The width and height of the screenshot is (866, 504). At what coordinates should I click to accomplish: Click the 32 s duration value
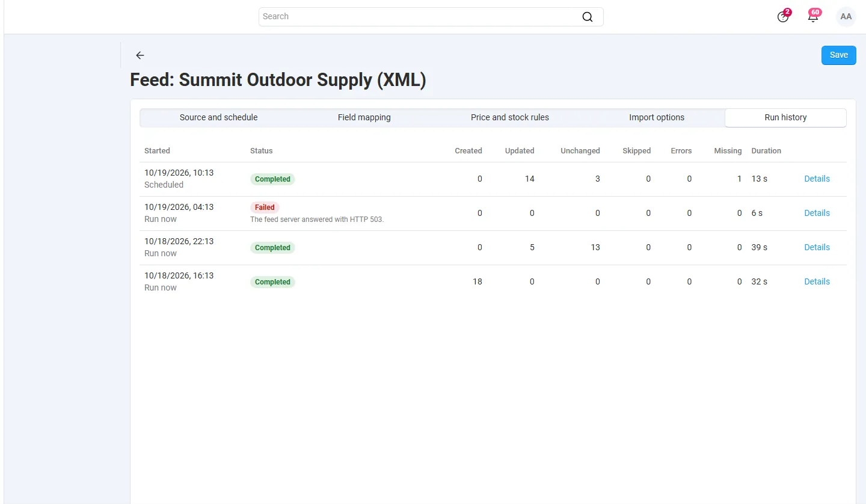tap(759, 282)
